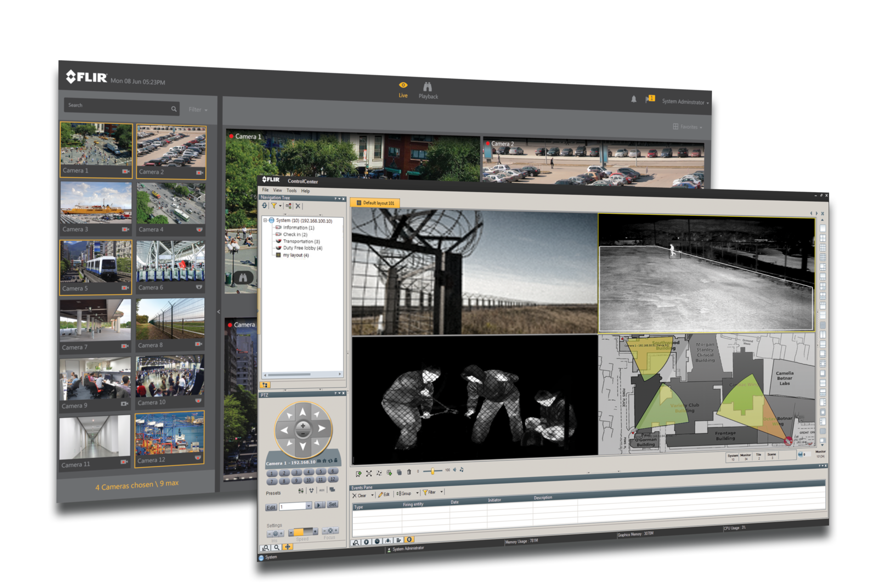The width and height of the screenshot is (882, 588).
Task: Collapse the System (10) tree node
Action: click(265, 220)
